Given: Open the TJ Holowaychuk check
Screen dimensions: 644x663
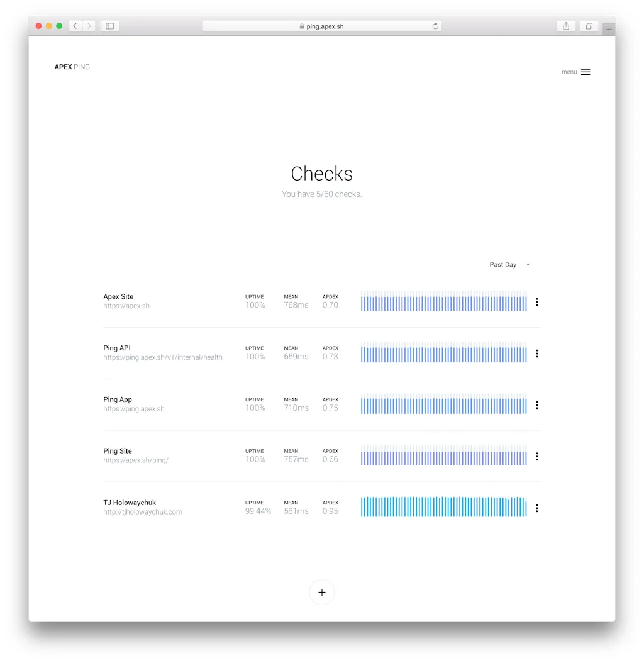Looking at the screenshot, I should (130, 503).
